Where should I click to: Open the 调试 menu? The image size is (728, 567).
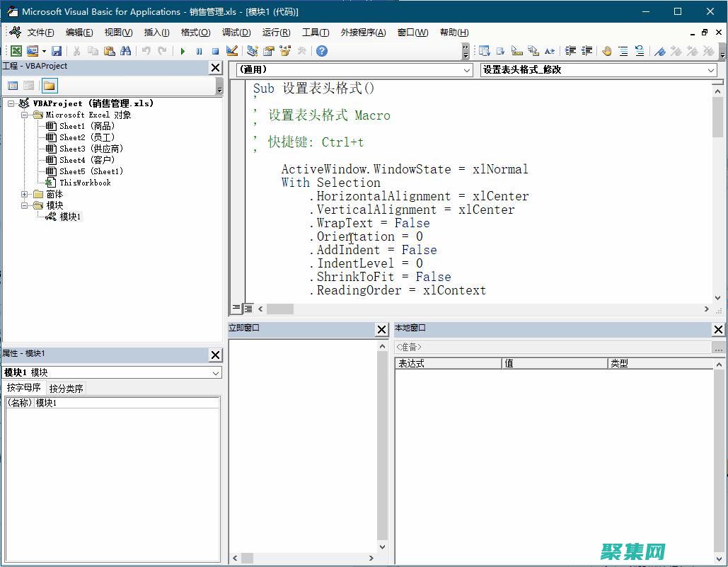[x=236, y=32]
